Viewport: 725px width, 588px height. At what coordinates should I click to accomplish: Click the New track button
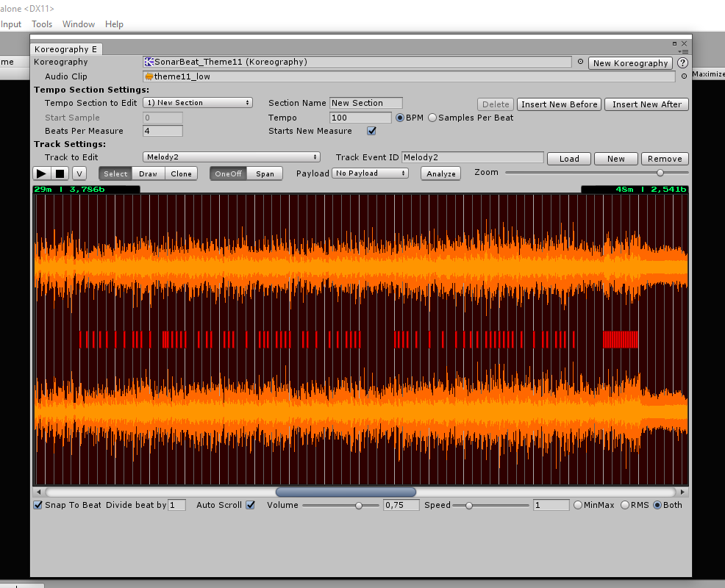click(616, 159)
